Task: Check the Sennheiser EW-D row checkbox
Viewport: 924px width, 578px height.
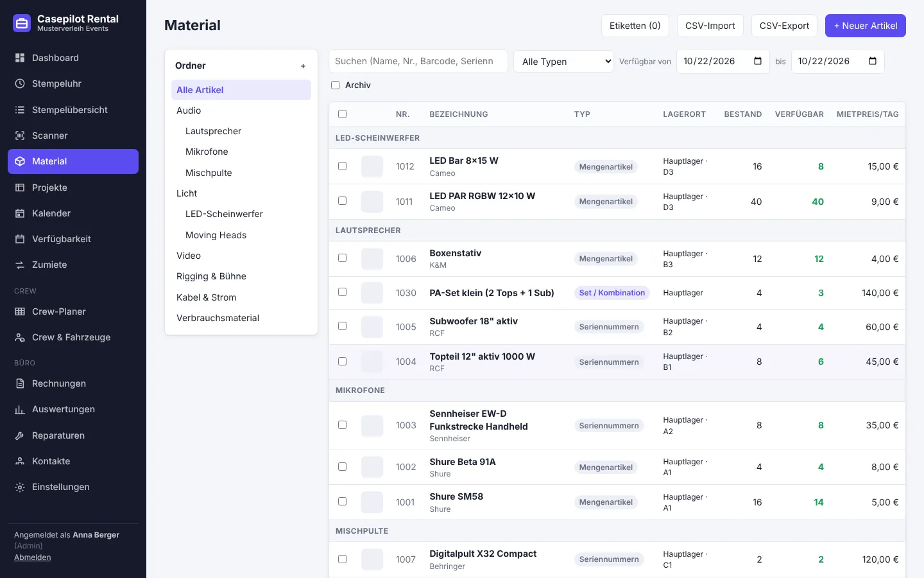Action: click(342, 425)
